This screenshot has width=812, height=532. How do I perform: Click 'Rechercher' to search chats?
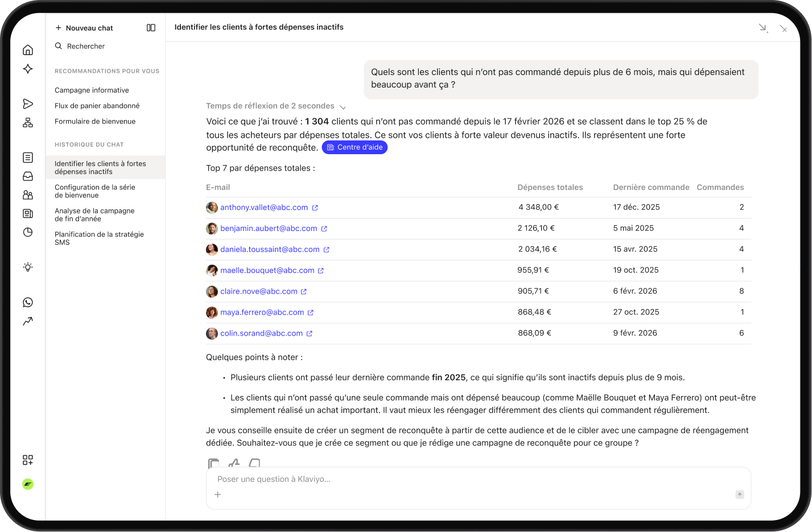80,46
